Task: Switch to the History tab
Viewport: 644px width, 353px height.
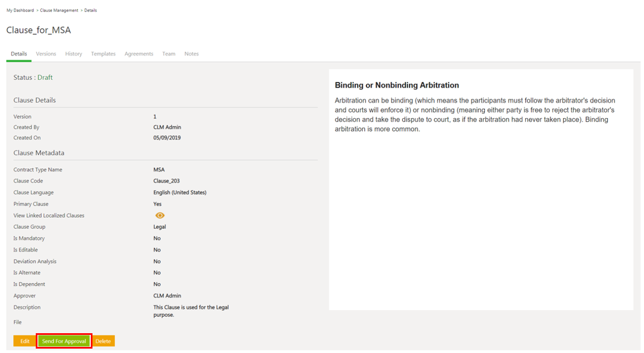Action: [x=73, y=54]
